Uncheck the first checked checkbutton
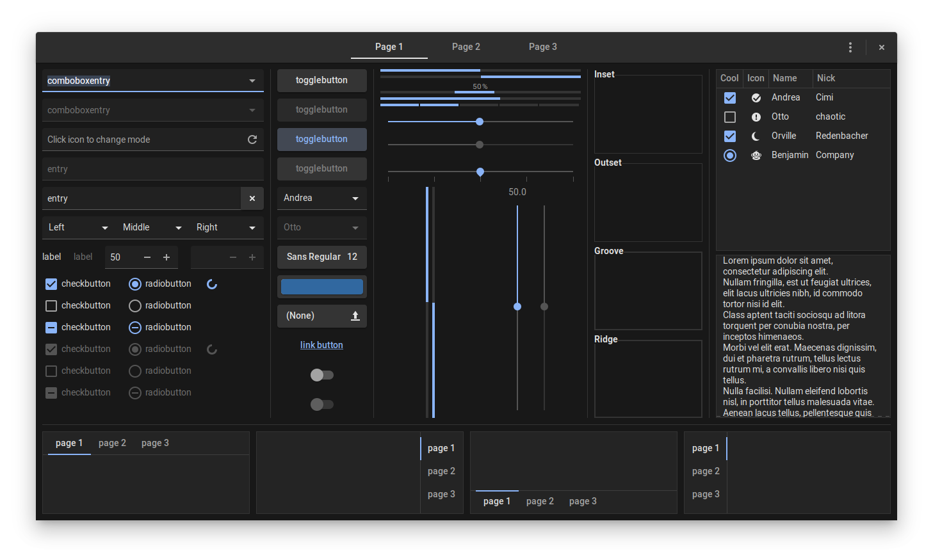Viewport: 933px width, 560px height. point(52,284)
